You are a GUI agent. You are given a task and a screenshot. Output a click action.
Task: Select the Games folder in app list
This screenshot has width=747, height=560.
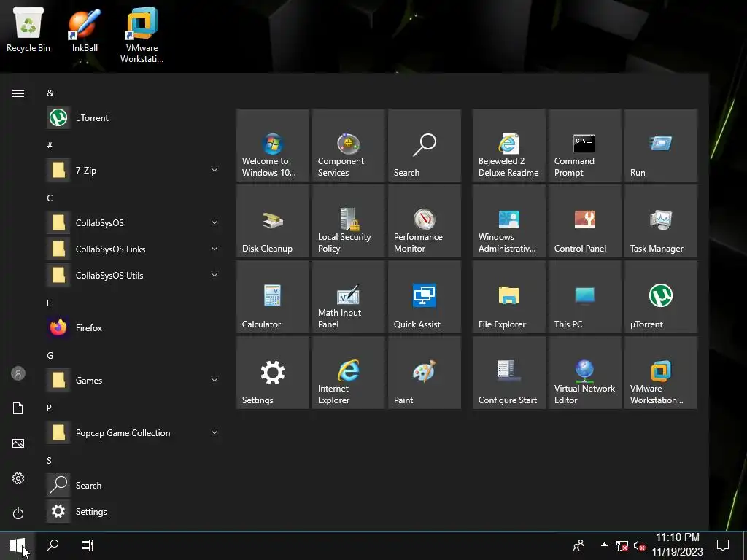133,380
